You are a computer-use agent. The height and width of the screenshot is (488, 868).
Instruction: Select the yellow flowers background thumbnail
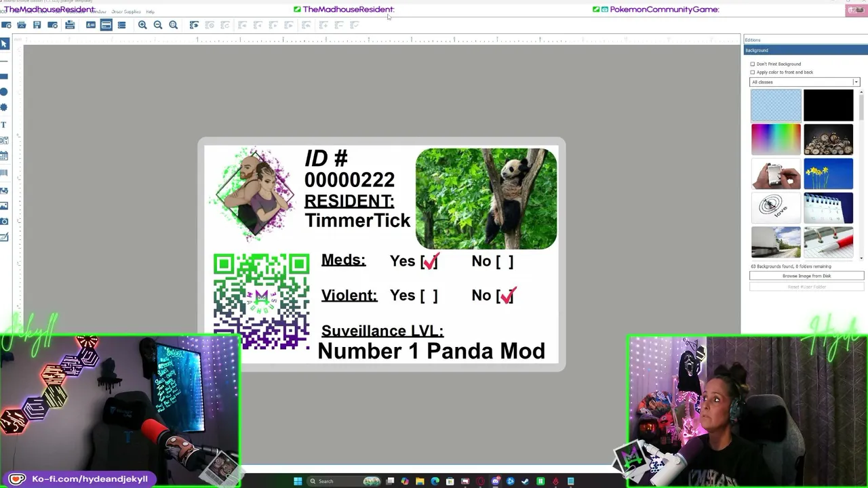coord(829,174)
